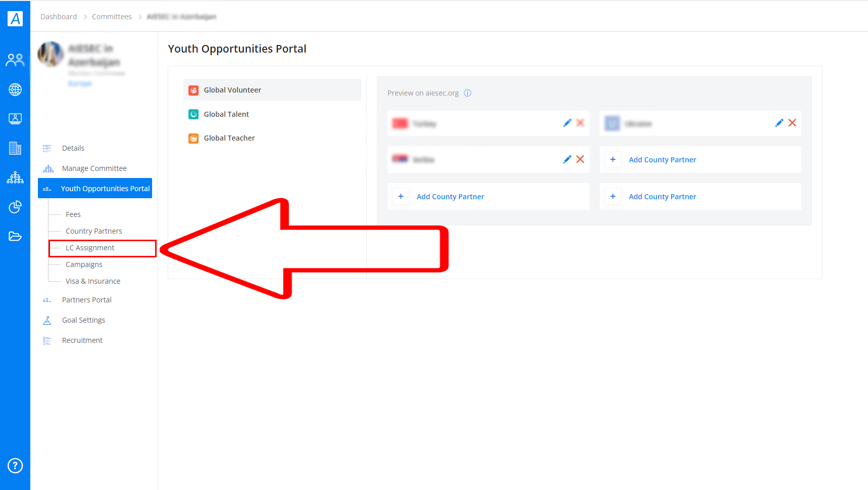The width and height of the screenshot is (868, 490).
Task: Click the Ukraine flag partner card
Action: [700, 123]
